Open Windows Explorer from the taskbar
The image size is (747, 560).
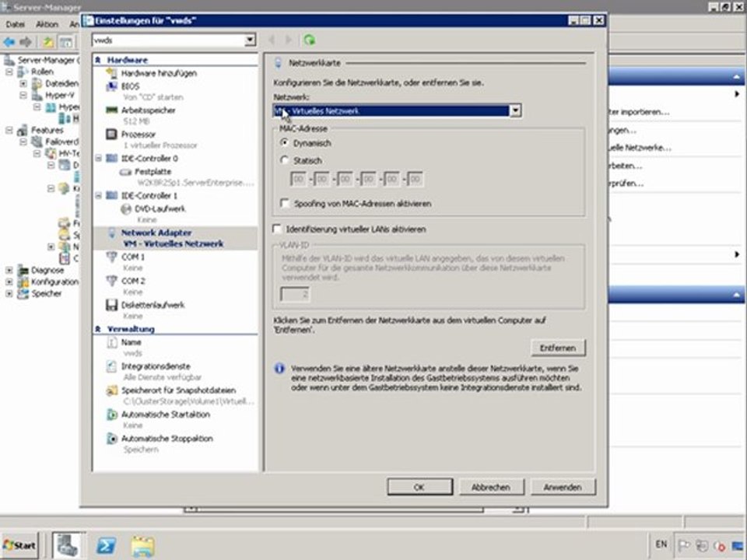point(142,546)
